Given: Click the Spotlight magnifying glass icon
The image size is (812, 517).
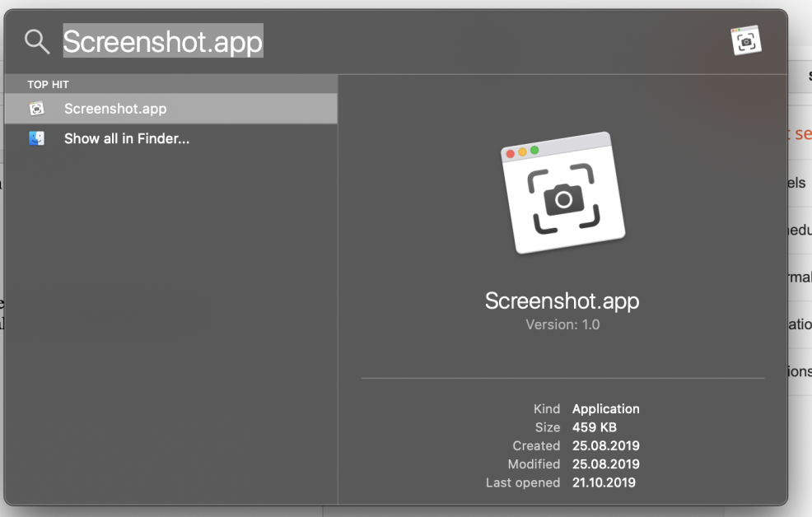Looking at the screenshot, I should [x=37, y=41].
